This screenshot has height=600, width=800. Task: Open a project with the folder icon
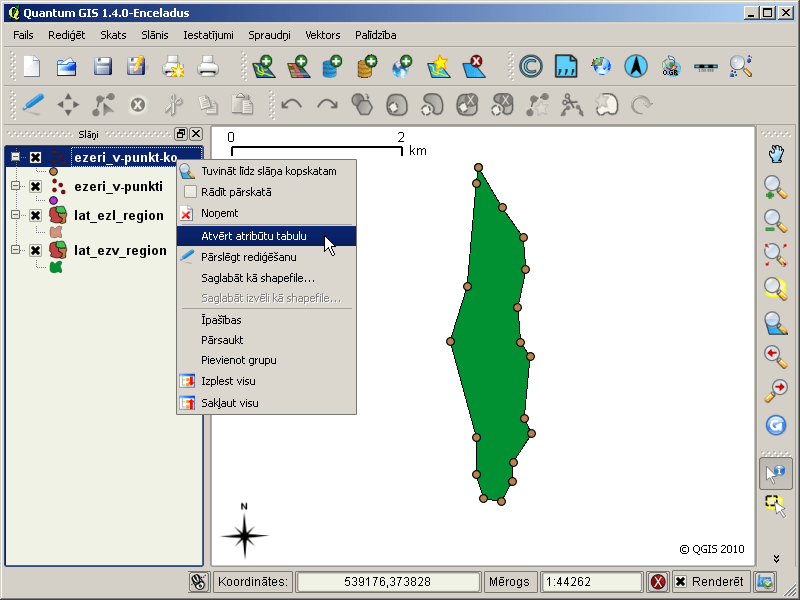(x=67, y=66)
